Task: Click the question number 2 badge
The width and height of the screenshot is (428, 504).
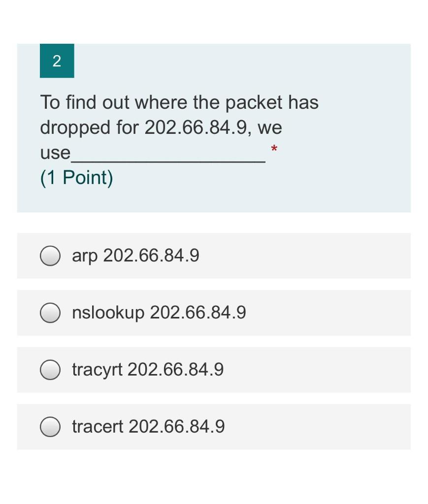Action: tap(57, 61)
